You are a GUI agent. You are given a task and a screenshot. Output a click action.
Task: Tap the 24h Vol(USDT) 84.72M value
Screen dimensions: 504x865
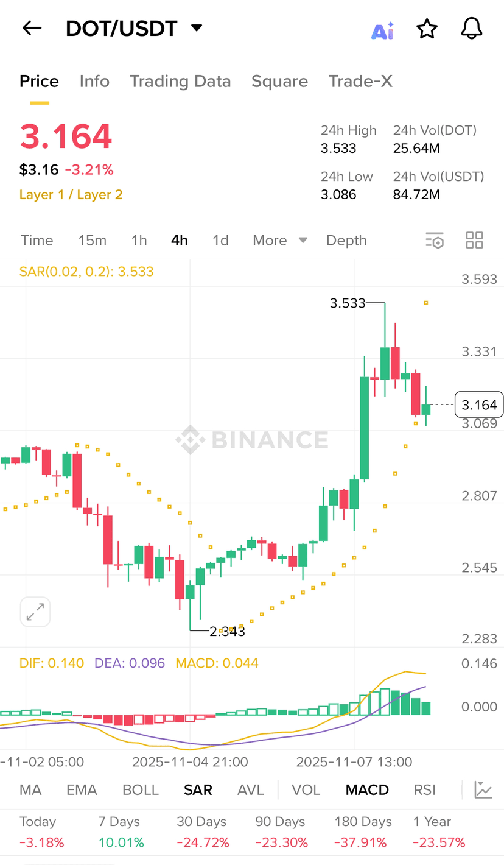[416, 195]
